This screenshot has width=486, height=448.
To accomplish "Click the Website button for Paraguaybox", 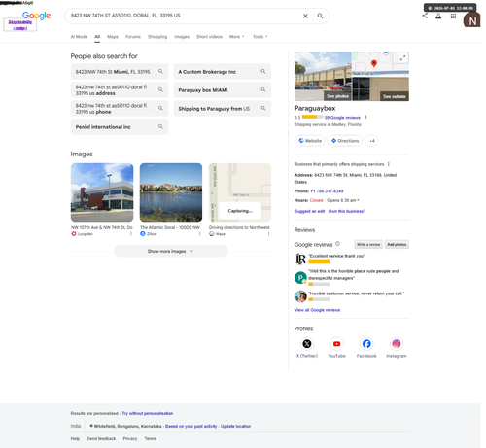I will pyautogui.click(x=310, y=141).
